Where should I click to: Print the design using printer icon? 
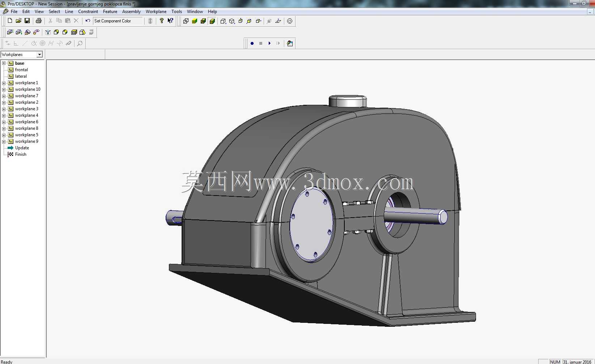click(39, 21)
